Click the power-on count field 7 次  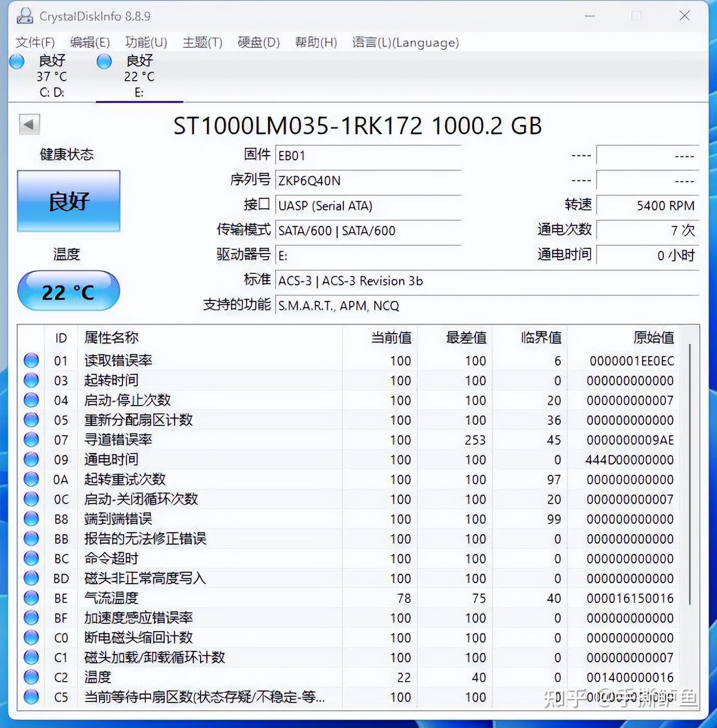(x=647, y=230)
